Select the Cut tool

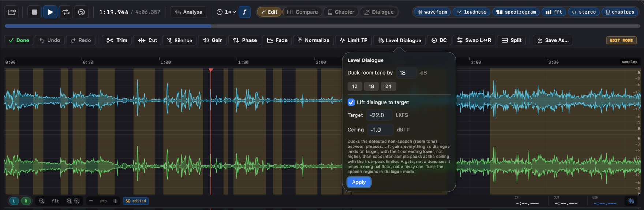click(147, 40)
